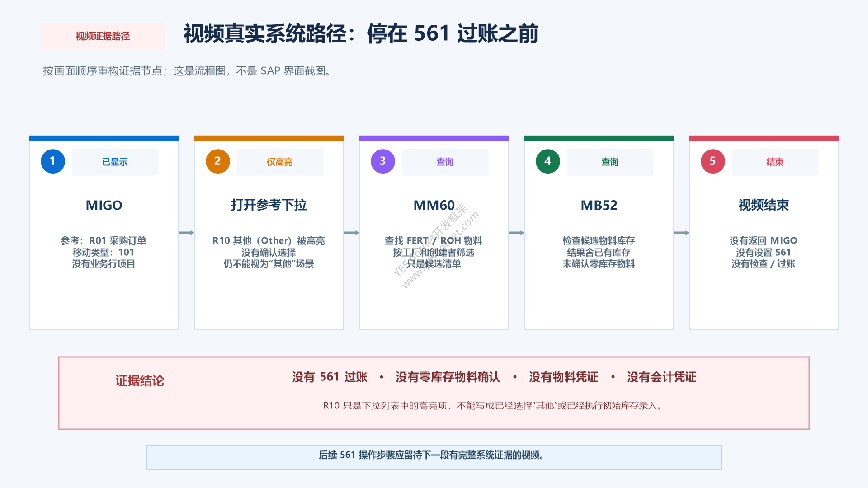Click the 证据结论 heading

coord(140,381)
